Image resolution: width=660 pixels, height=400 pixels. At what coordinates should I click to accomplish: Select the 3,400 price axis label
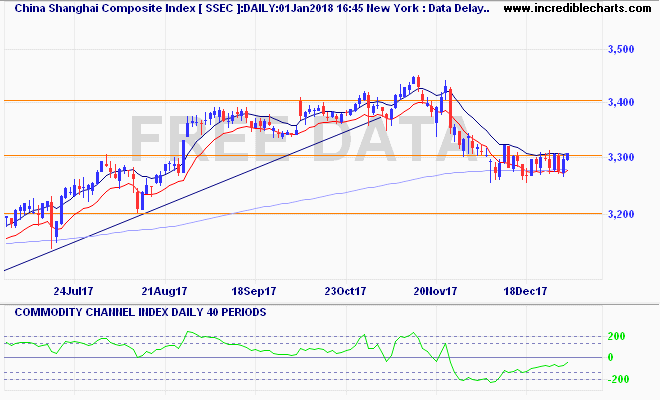click(x=621, y=102)
